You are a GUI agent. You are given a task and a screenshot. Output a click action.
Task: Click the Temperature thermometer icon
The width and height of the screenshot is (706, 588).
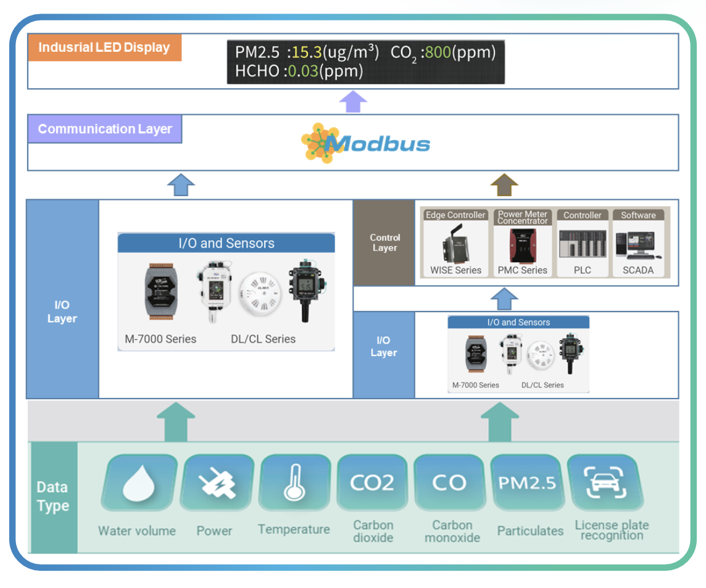click(294, 483)
